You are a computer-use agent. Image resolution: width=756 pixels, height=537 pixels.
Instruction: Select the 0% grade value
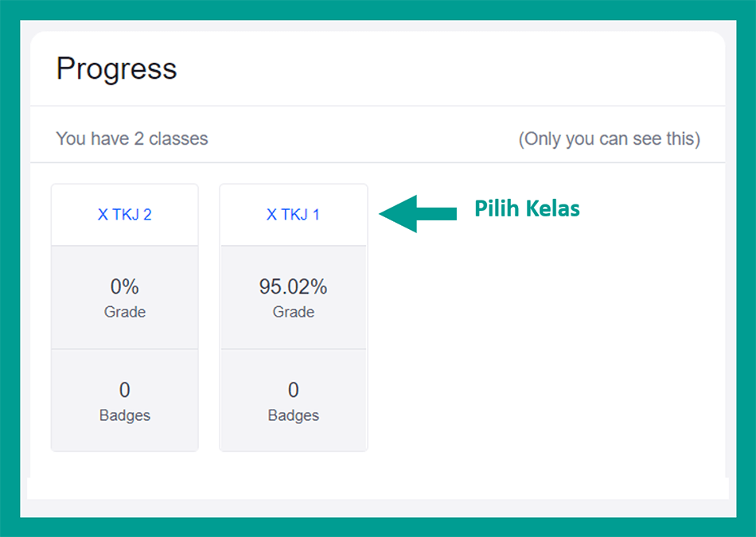pyautogui.click(x=124, y=287)
